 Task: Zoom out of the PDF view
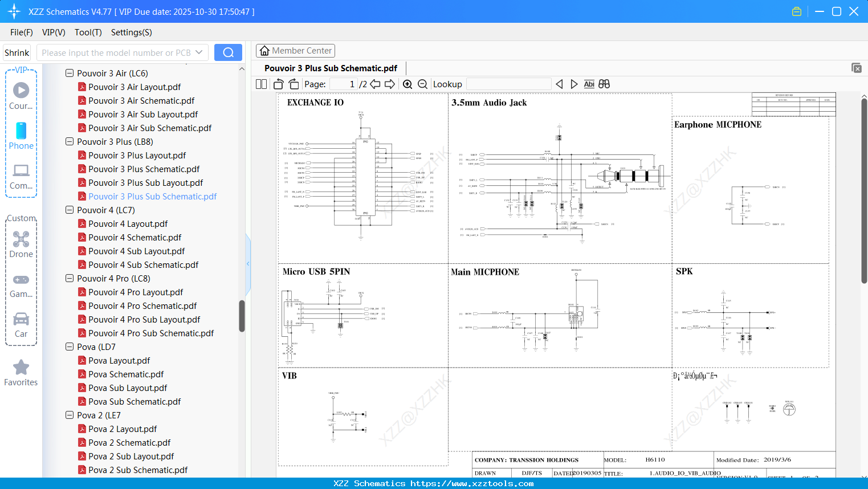pyautogui.click(x=422, y=83)
